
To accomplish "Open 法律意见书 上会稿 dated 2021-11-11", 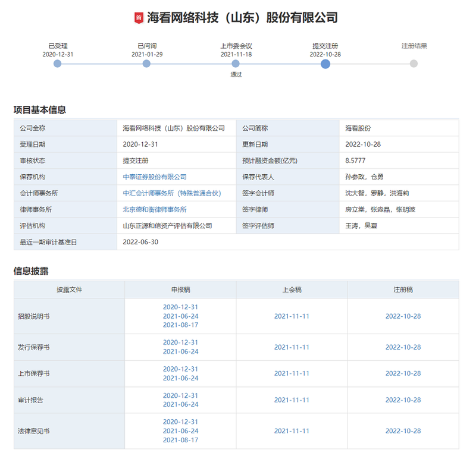I will [x=292, y=431].
